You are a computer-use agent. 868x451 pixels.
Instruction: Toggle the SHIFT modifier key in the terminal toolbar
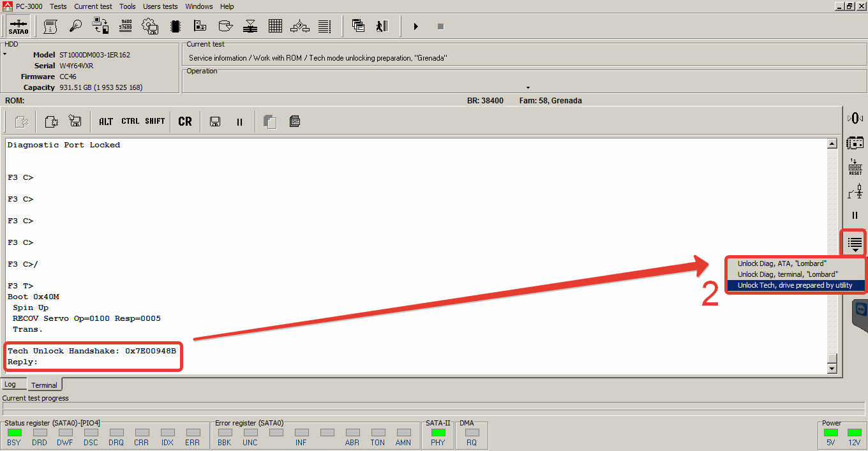tap(155, 121)
